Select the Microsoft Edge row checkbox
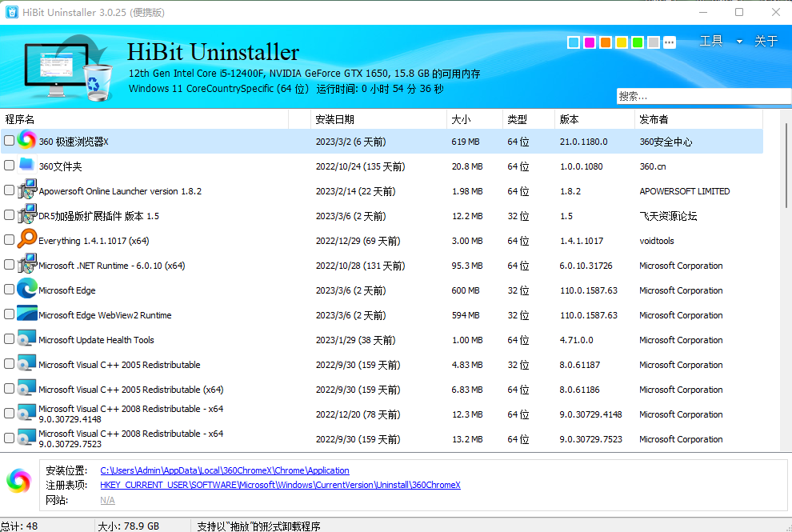Viewport: 792px width, 532px height. [9, 290]
